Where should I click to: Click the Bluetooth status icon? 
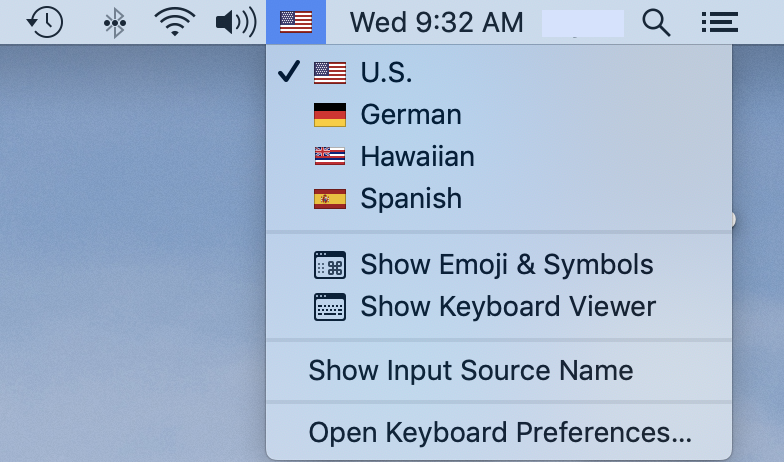(x=115, y=22)
